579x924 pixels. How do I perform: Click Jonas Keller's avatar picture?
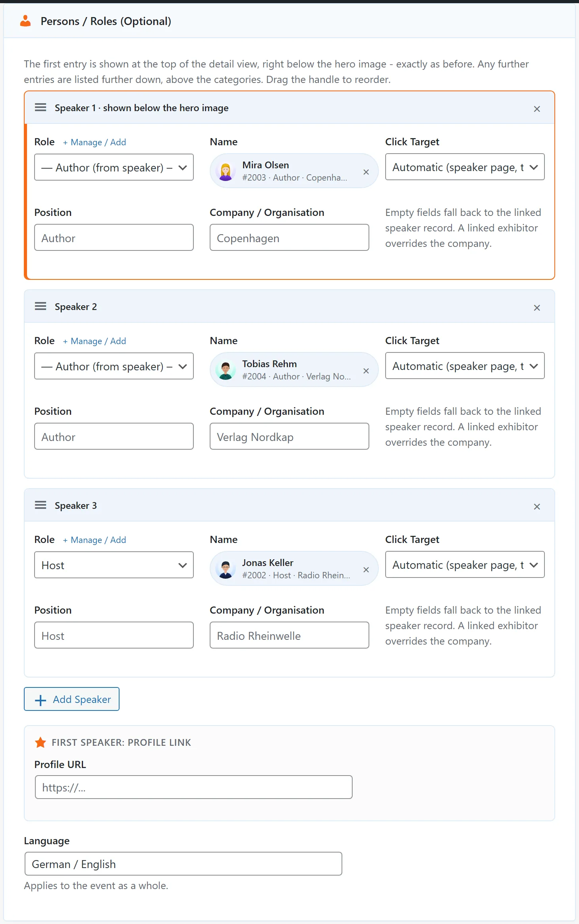(x=226, y=569)
